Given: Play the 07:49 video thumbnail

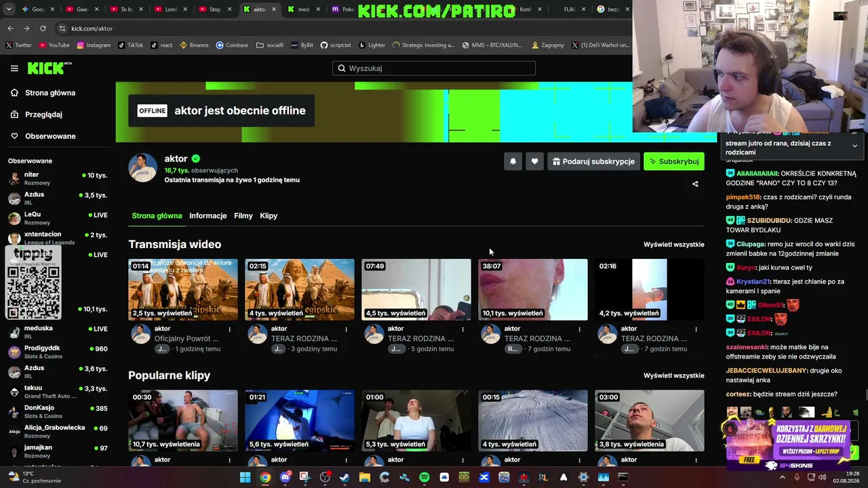Looking at the screenshot, I should point(416,289).
